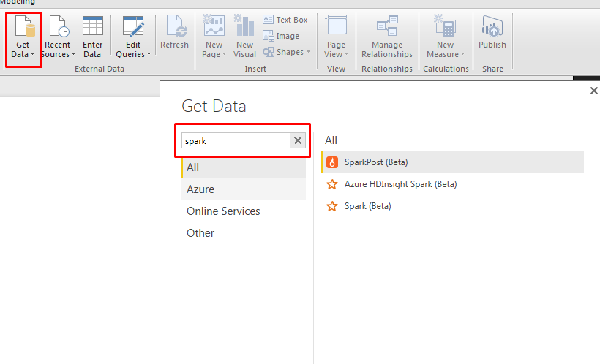This screenshot has height=364, width=600.
Task: Switch to the Online Services category
Action: [223, 211]
